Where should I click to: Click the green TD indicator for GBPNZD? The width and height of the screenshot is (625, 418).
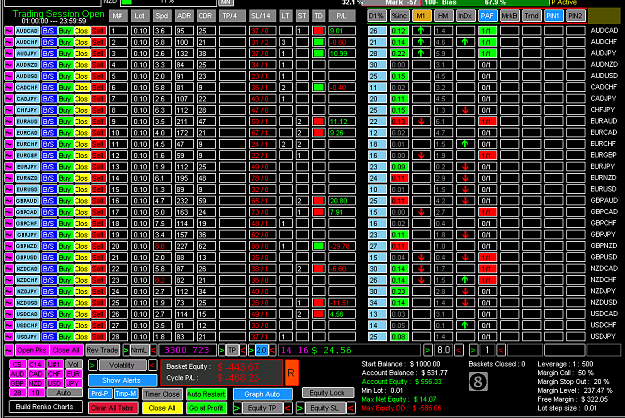pos(318,246)
